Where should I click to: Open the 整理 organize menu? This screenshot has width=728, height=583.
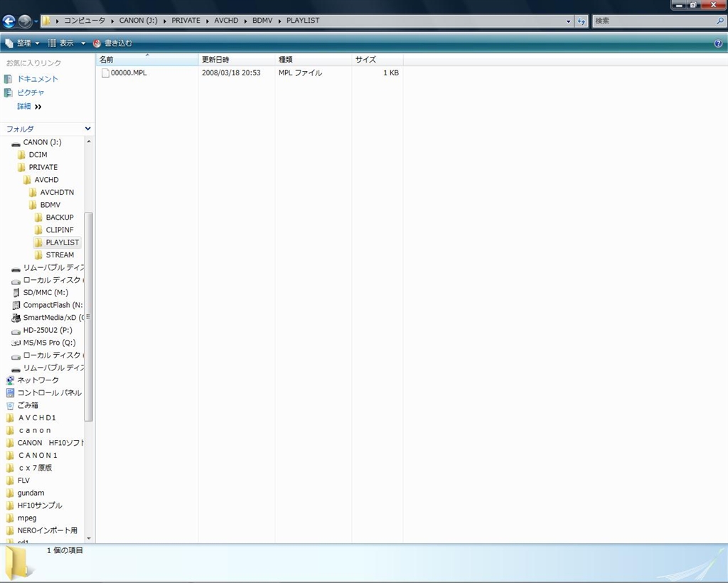click(22, 43)
